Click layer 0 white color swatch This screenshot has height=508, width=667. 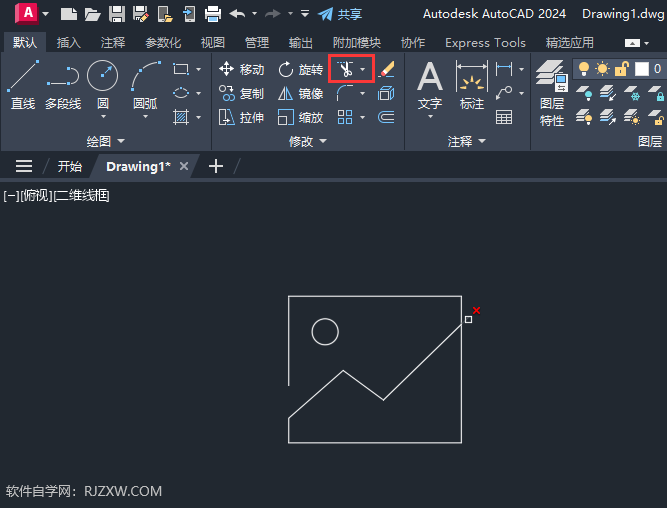pos(641,69)
